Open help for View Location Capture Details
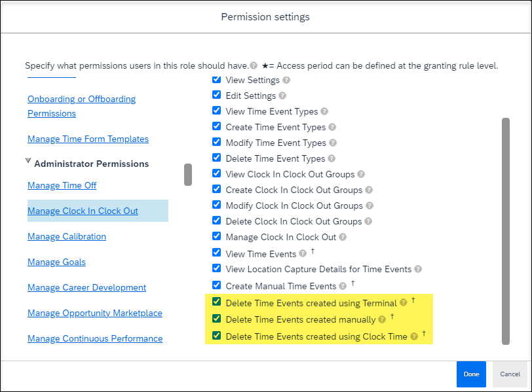Viewport: 532px width, 392px height. tap(418, 269)
